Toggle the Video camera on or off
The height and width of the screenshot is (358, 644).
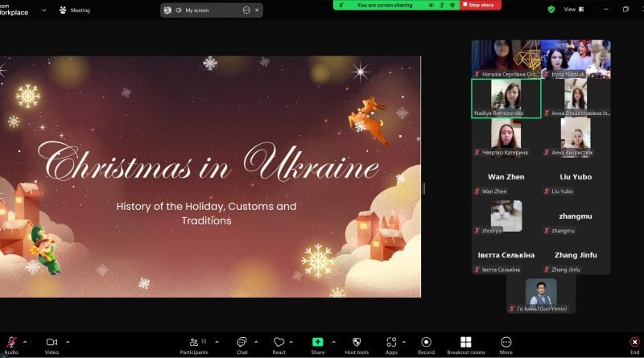click(x=52, y=346)
